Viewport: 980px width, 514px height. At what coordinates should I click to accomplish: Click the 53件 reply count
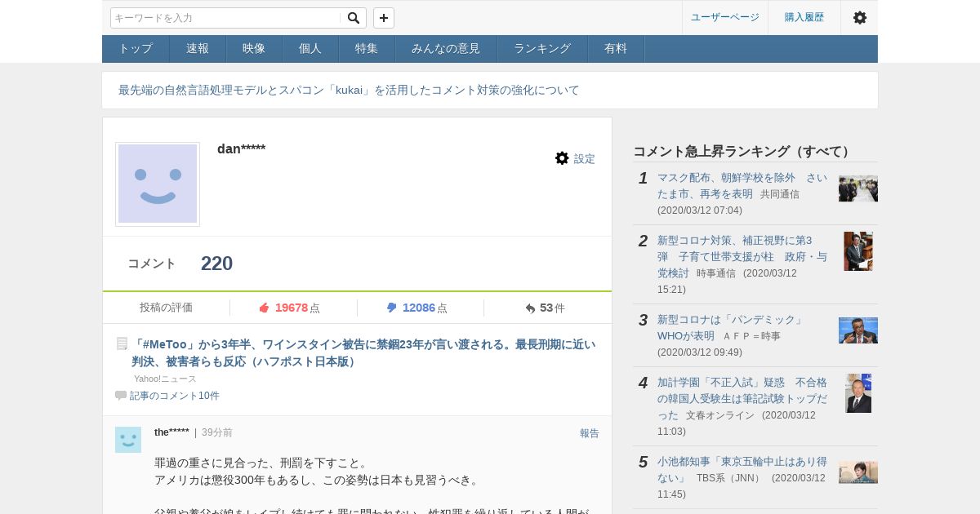552,308
